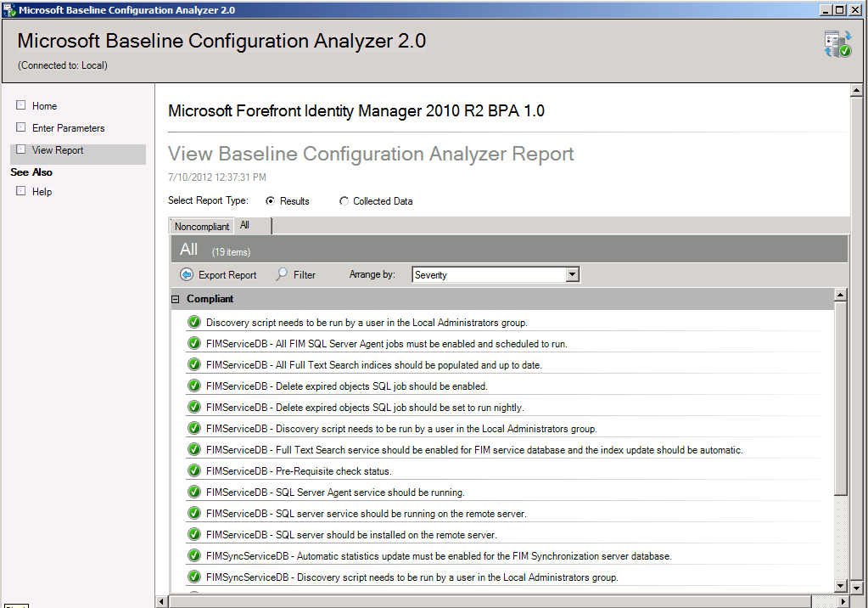Select the Results radio button

click(x=271, y=201)
